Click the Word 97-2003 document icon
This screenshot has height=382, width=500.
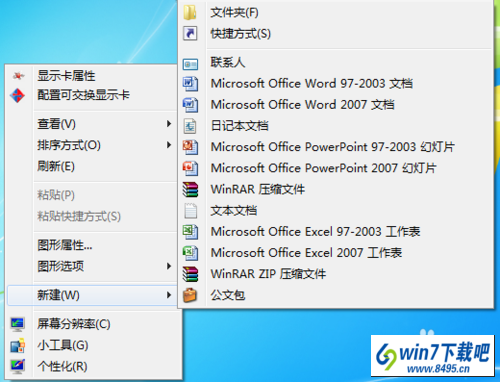click(x=190, y=83)
